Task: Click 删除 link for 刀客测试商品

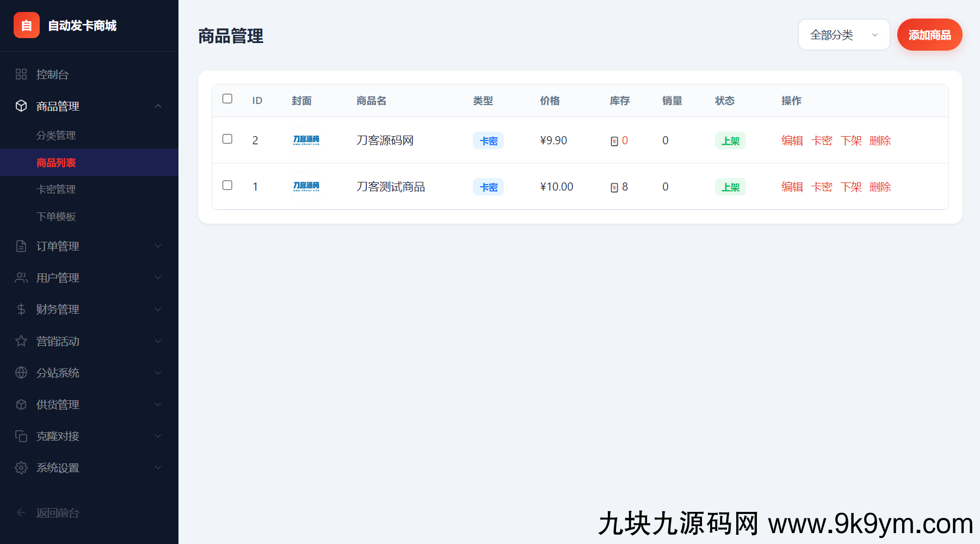Action: point(880,187)
